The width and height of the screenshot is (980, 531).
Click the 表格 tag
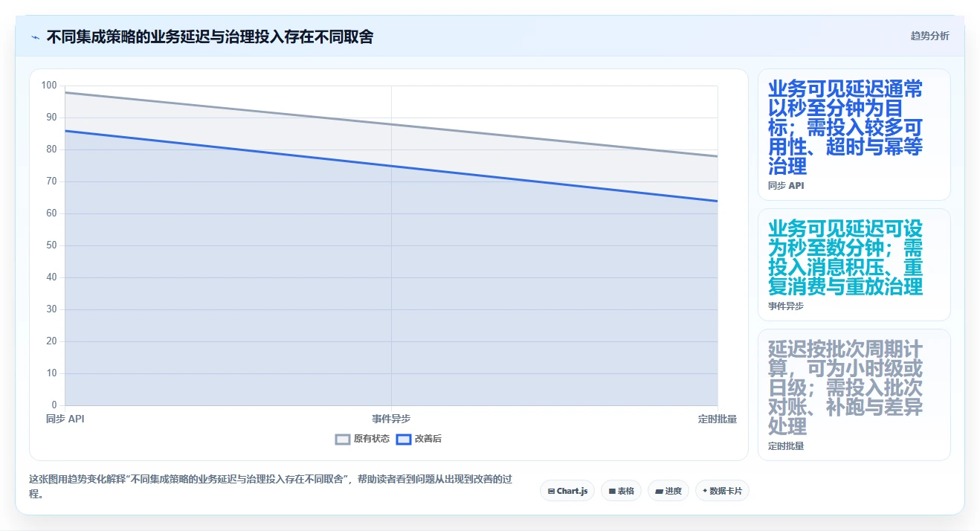(x=621, y=491)
